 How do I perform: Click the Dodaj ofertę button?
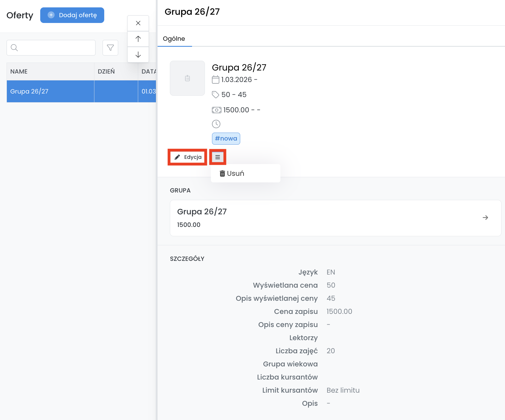(72, 15)
